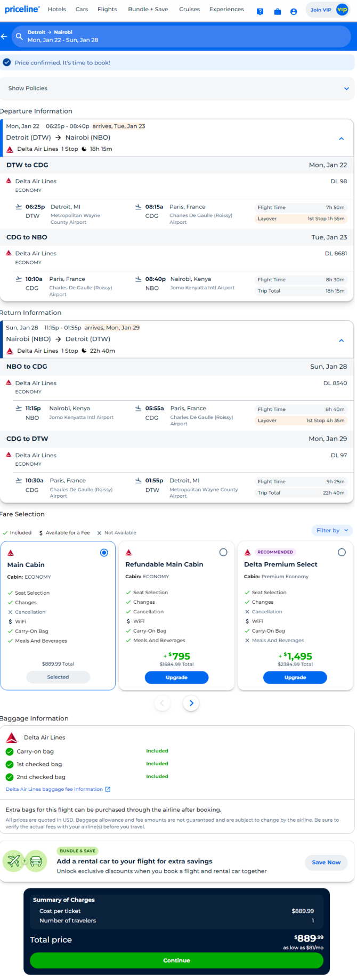Open the Hotels tab

point(57,9)
